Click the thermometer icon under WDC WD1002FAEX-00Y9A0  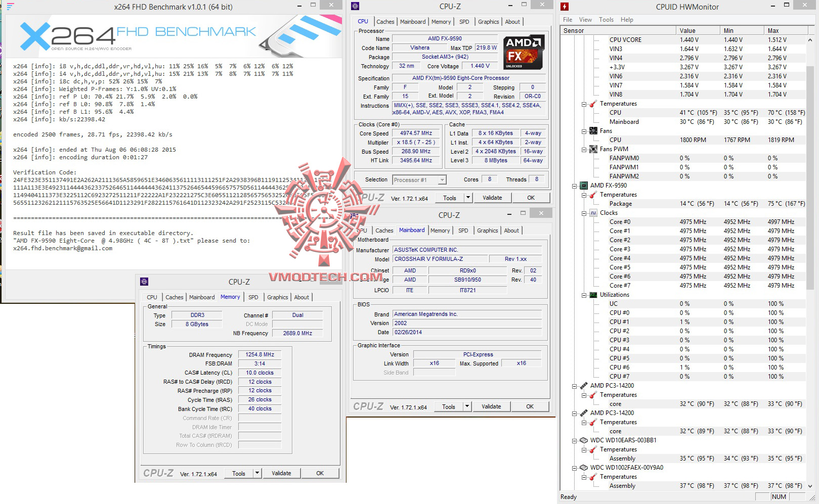click(593, 477)
